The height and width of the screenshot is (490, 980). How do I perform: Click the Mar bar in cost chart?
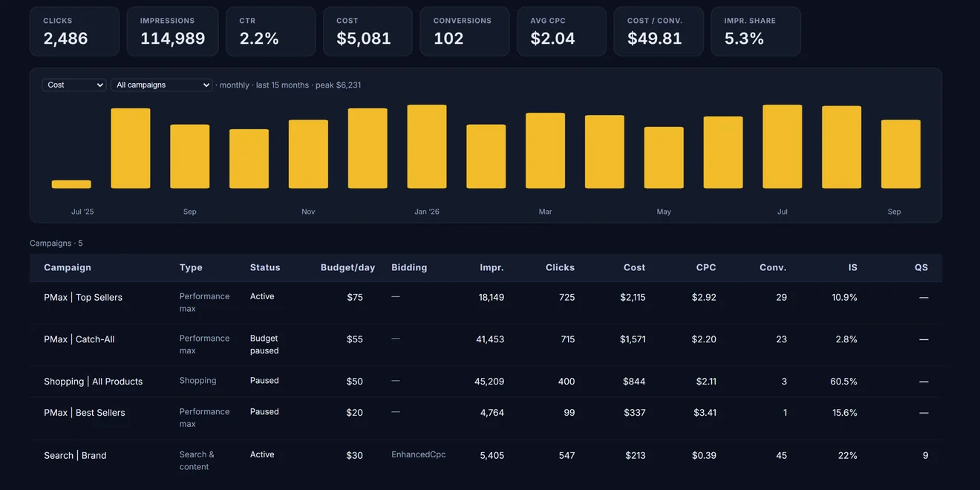pos(546,151)
